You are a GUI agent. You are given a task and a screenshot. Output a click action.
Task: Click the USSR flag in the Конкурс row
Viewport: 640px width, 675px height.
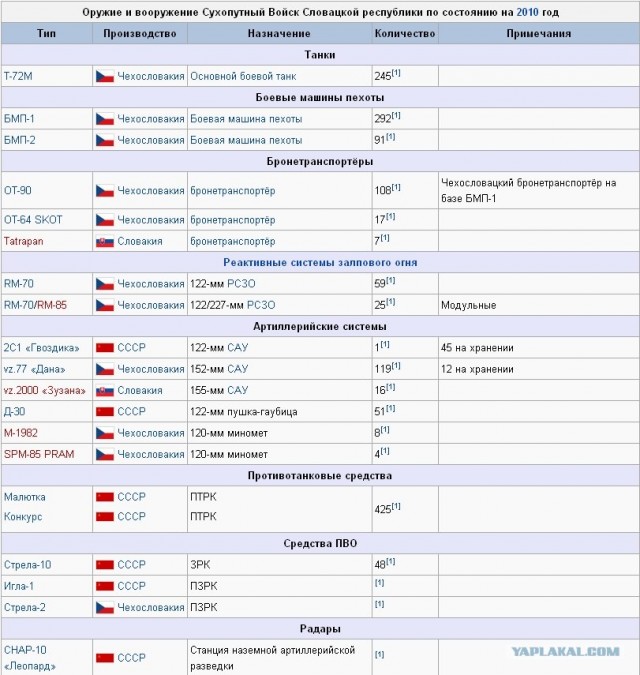pyautogui.click(x=105, y=517)
